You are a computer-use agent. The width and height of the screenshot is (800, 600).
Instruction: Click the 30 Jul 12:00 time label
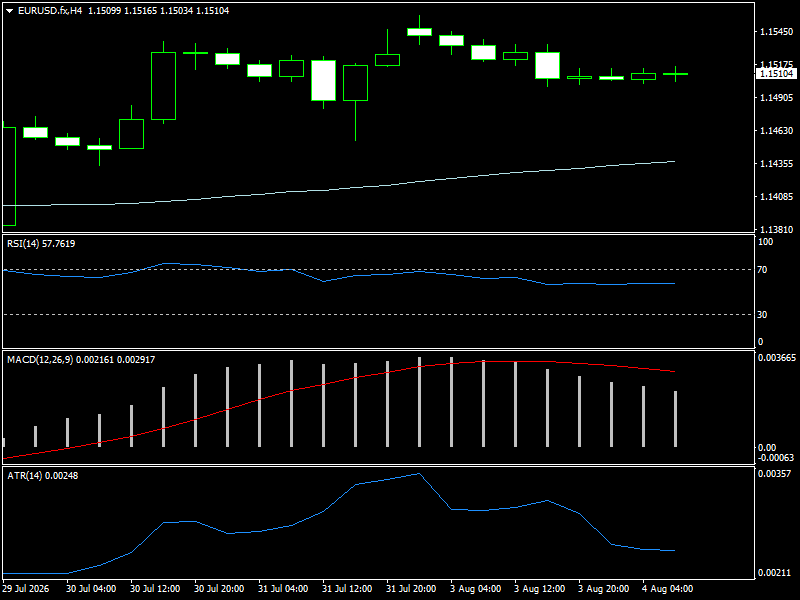click(x=155, y=589)
